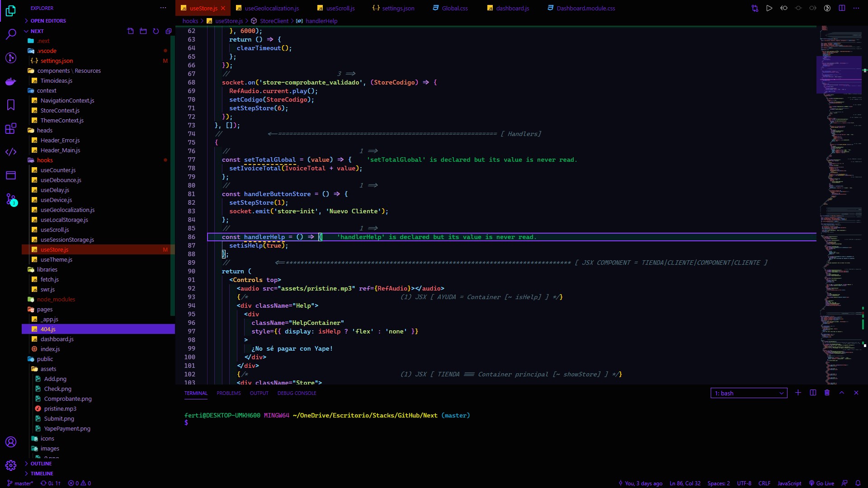Open the Search view in activity bar
The width and height of the screenshot is (868, 488).
tap(11, 34)
